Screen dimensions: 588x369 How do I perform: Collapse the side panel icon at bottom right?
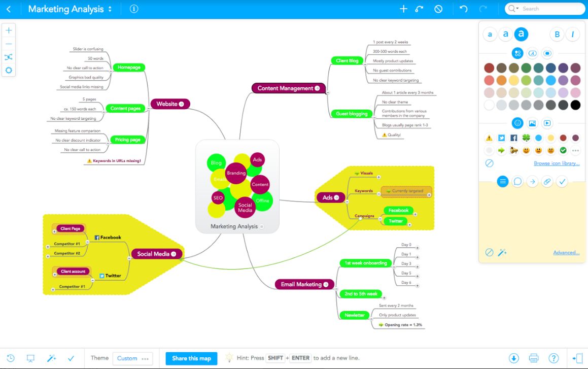point(578,358)
